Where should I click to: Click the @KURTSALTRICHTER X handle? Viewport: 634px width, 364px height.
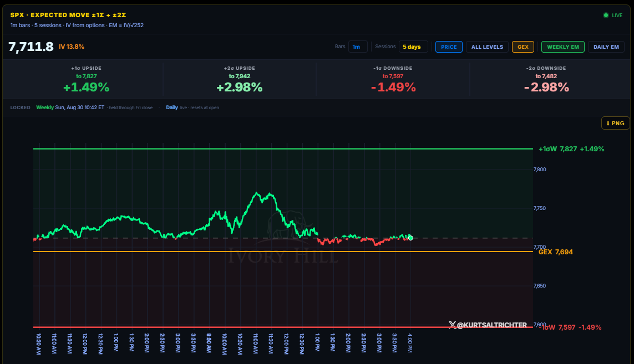tap(488, 325)
